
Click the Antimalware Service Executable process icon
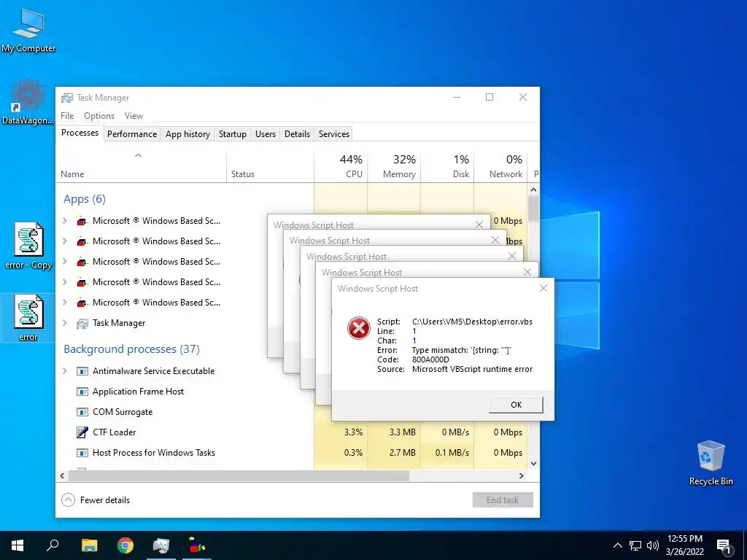[x=82, y=371]
